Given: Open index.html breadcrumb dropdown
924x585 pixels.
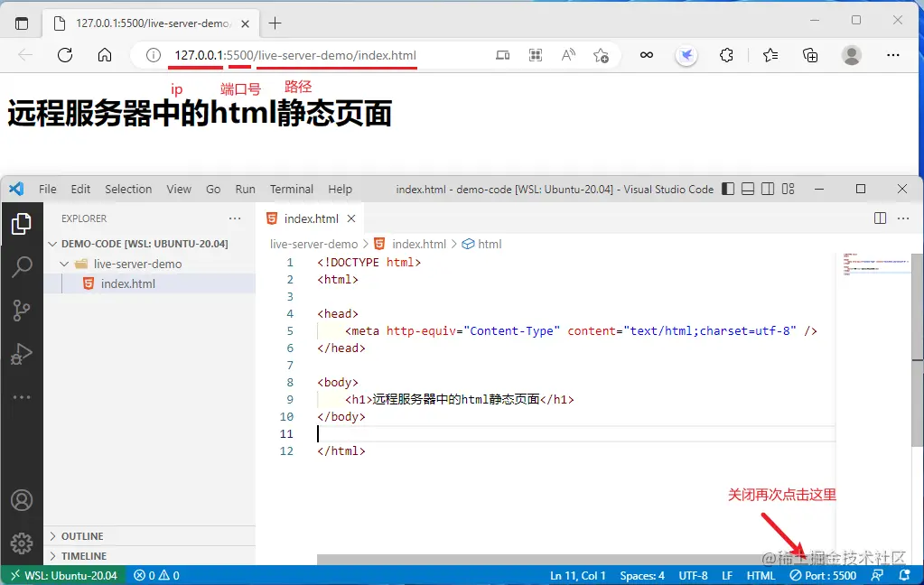Looking at the screenshot, I should [x=410, y=244].
